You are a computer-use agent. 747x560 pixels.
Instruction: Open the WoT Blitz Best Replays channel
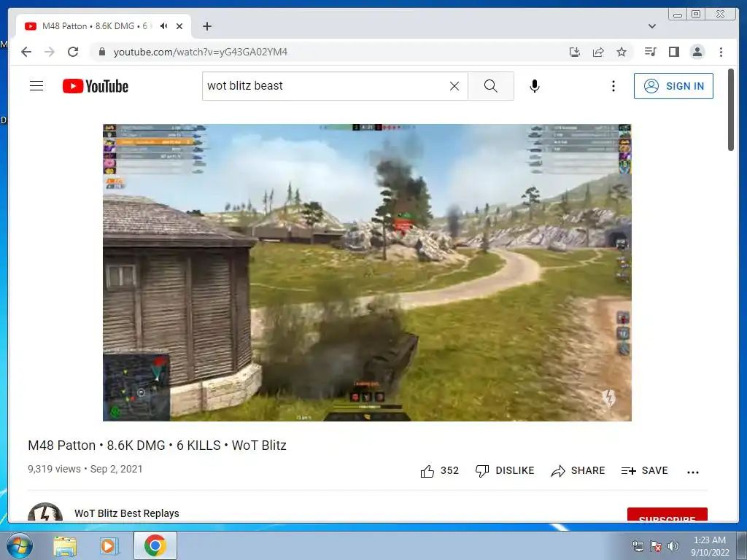pyautogui.click(x=127, y=513)
